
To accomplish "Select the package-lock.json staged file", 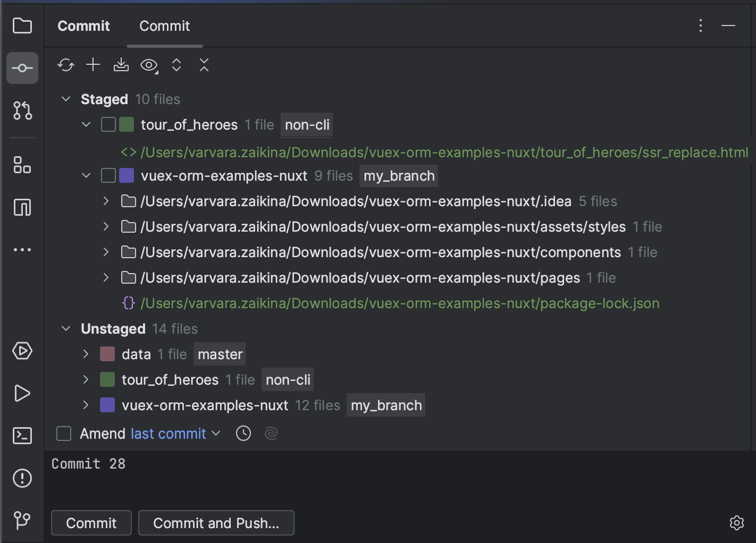I will [x=391, y=303].
